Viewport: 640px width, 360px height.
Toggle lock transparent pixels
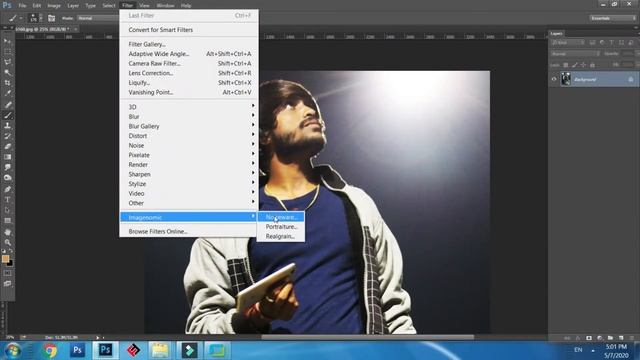[x=566, y=65]
